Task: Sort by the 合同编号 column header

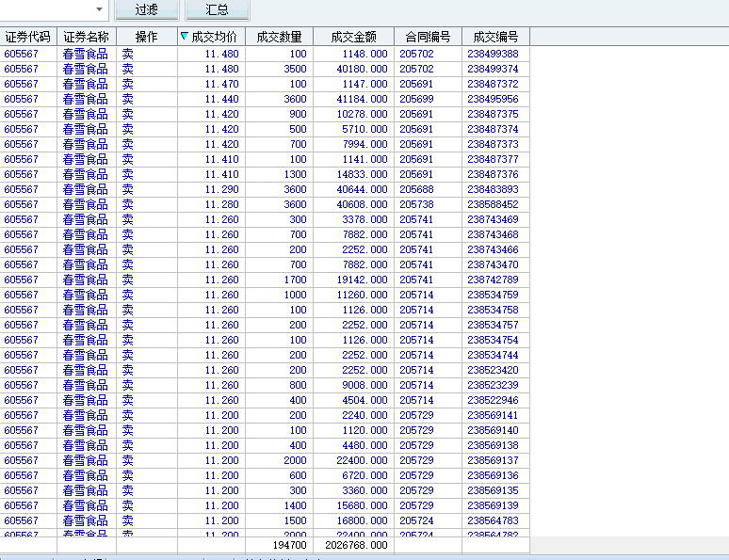Action: tap(429, 37)
